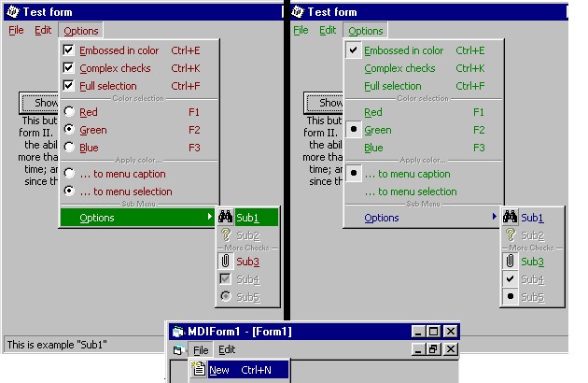Click paperclip icon beside Sub3 in left window
The height and width of the screenshot is (383, 588).
click(225, 262)
